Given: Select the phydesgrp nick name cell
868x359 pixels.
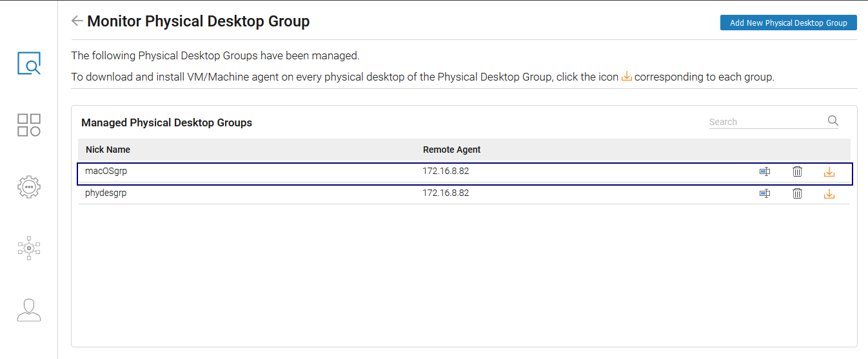Looking at the screenshot, I should 106,193.
